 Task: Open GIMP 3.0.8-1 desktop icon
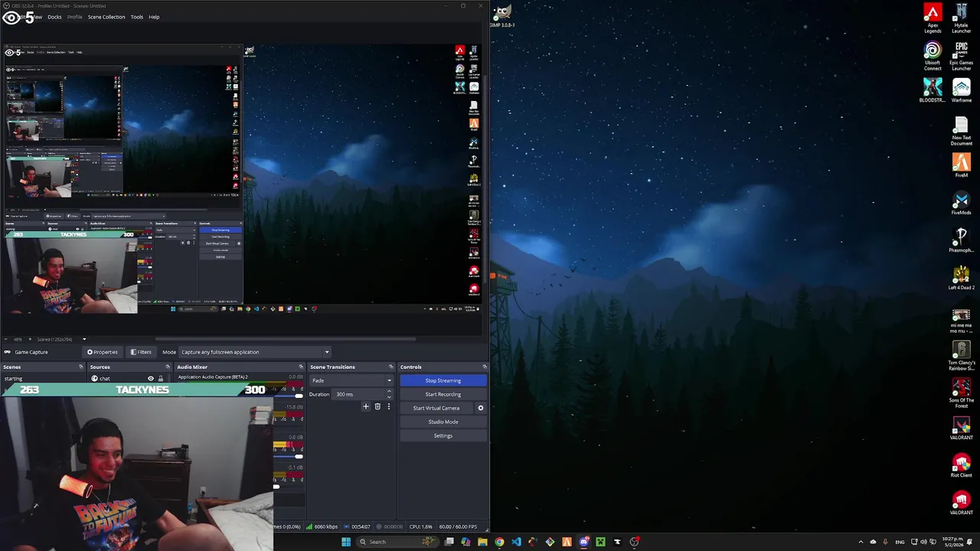(502, 15)
